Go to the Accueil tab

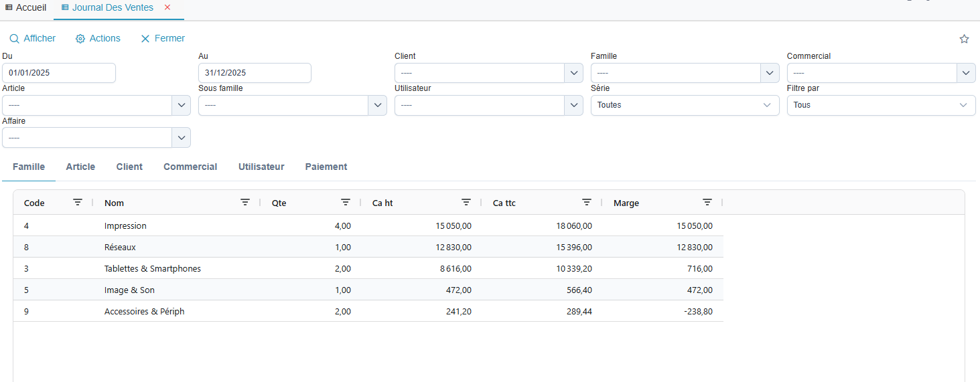point(25,7)
